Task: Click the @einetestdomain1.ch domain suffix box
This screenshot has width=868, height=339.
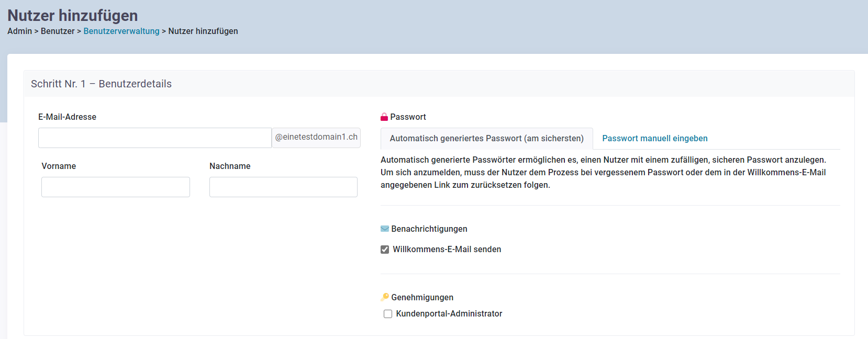Action: [316, 138]
